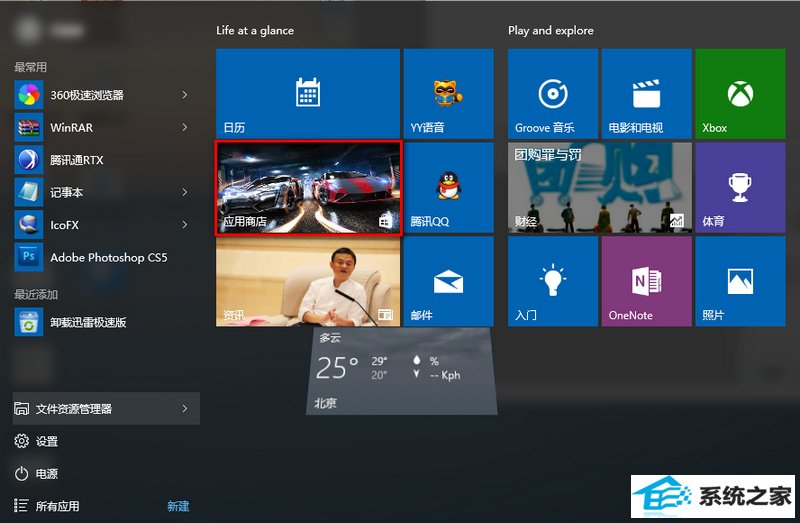Click the 360极速浏览器 icon

point(29,95)
